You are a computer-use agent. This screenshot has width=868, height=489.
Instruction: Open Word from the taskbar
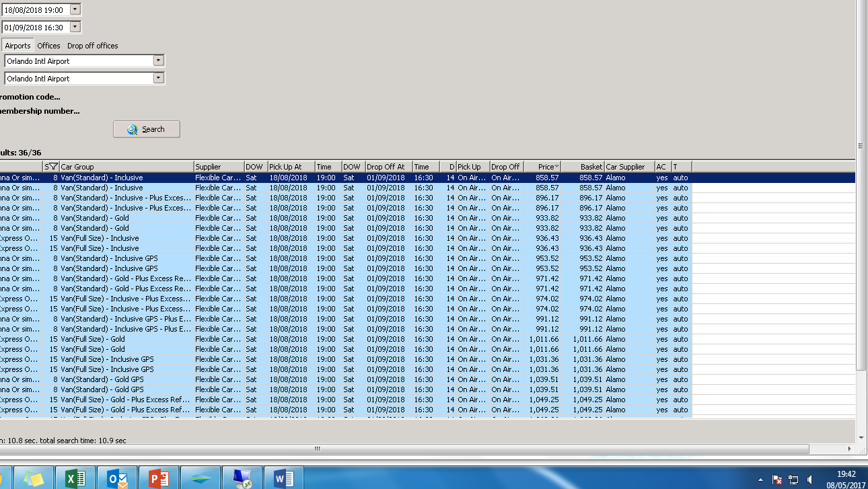coord(284,478)
